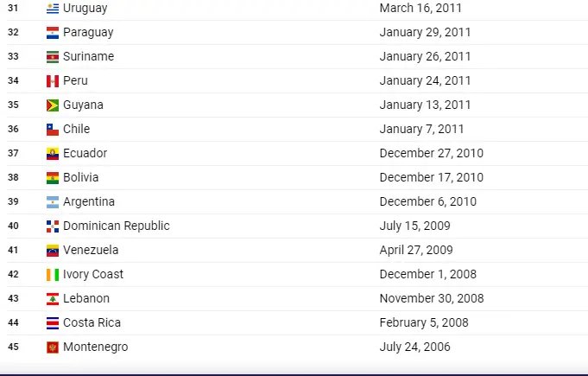This screenshot has width=588, height=376.
Task: Open the Argentina country link
Action: point(89,202)
